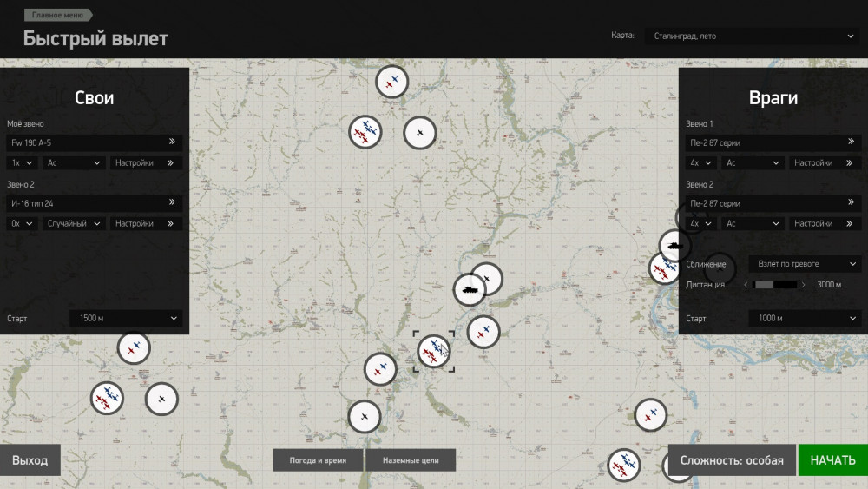Viewport: 868px width, 489px height.
Task: Expand Ас skill dropdown for enemy Звено 1
Action: (753, 162)
